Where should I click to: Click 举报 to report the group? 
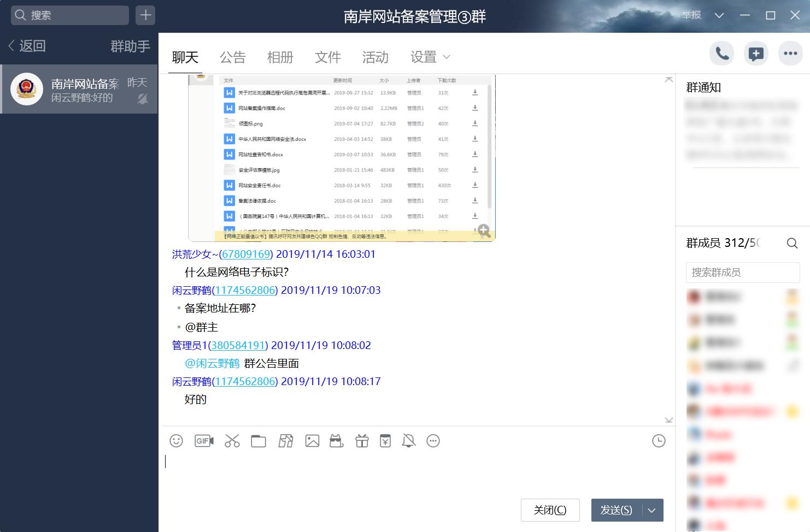[x=691, y=15]
